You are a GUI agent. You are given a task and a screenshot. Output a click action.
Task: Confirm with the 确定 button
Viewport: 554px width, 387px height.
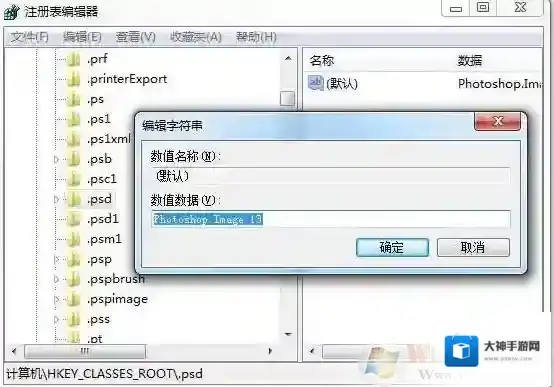[x=393, y=247]
